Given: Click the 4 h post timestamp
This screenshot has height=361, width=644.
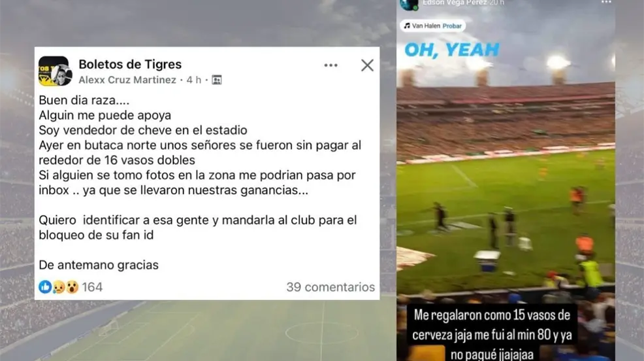Looking at the screenshot, I should [x=194, y=80].
